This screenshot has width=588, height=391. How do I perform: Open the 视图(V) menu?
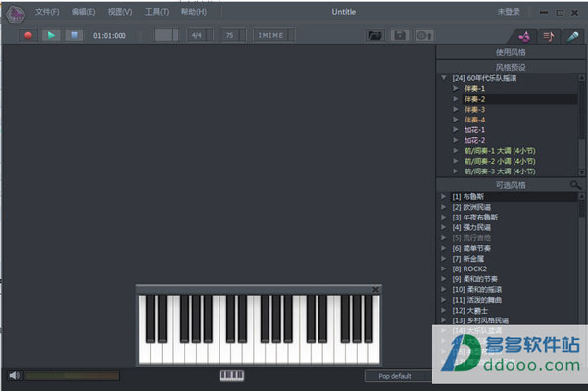point(120,12)
